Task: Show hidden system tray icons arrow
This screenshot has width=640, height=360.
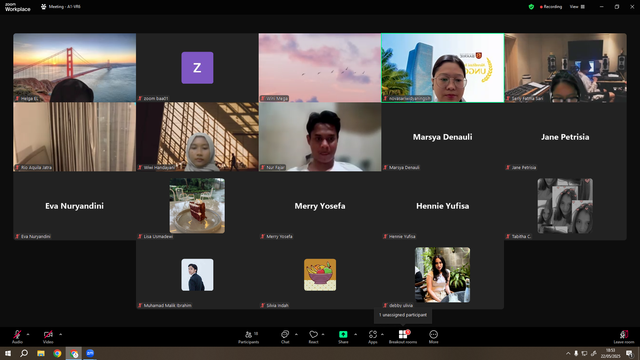Action: (568, 353)
